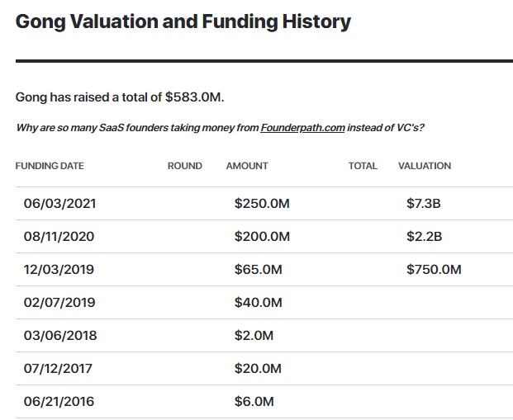Open the Founderpath.com link
Image resolution: width=513 pixels, height=420 pixels.
pos(302,128)
